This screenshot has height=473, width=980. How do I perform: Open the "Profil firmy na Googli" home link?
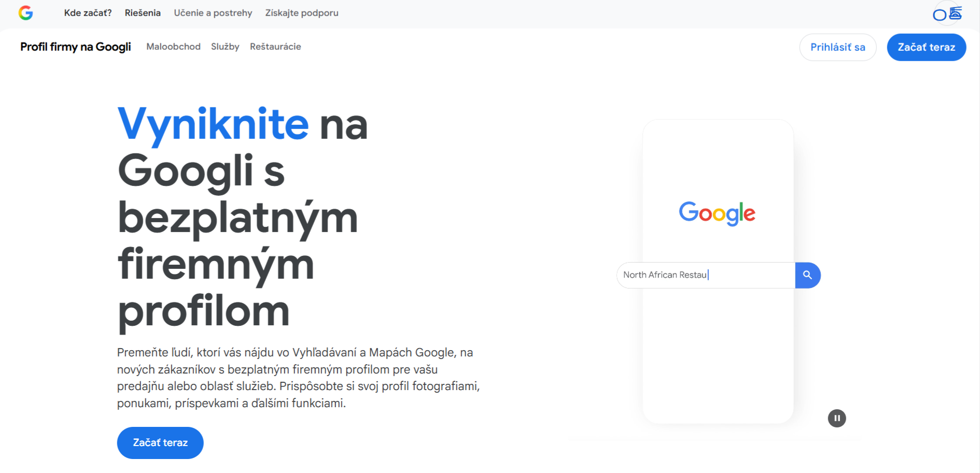pos(76,47)
